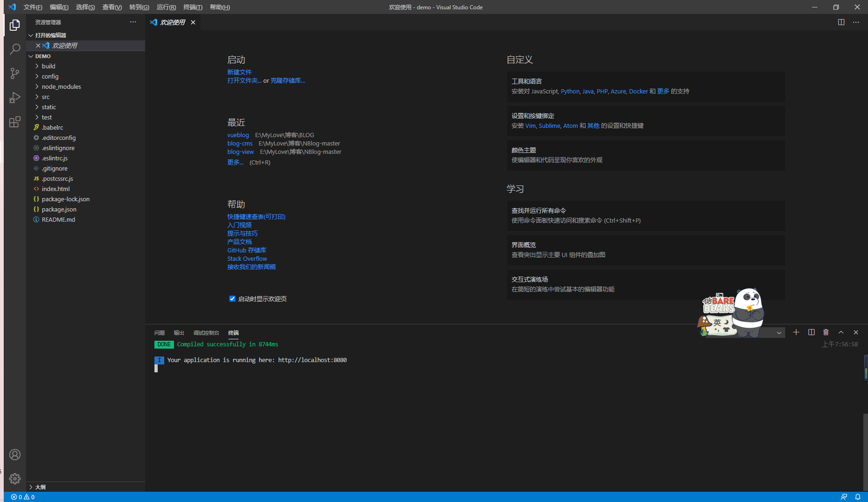Screen dimensions: 868x502
Task: Open .babelrc file in explorer
Action: pyautogui.click(x=53, y=127)
